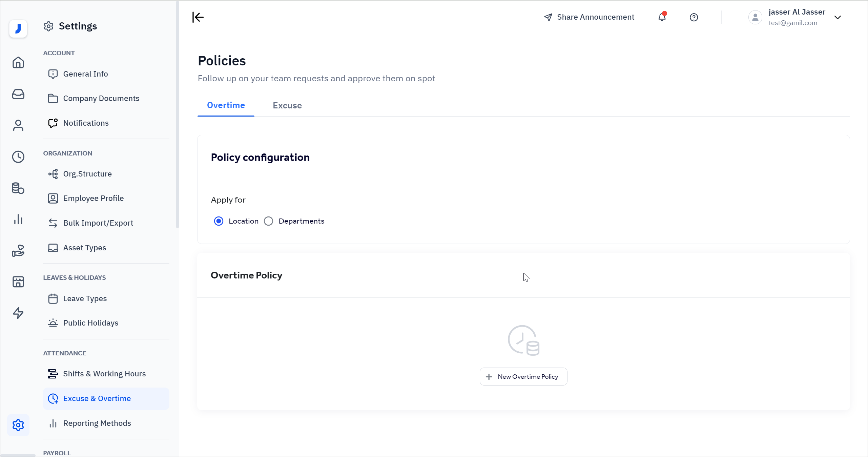Select the people/employees sidebar icon
The width and height of the screenshot is (868, 457).
click(x=18, y=125)
